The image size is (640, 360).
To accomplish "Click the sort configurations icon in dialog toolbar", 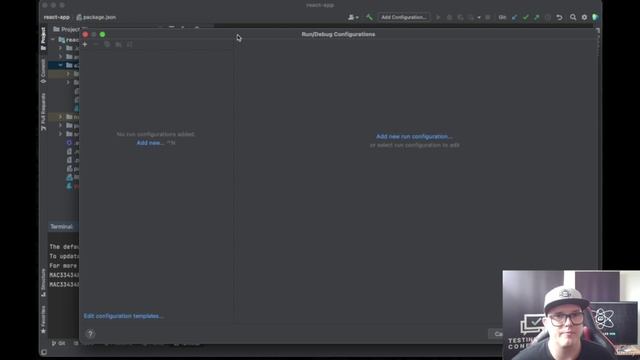I will (129, 44).
